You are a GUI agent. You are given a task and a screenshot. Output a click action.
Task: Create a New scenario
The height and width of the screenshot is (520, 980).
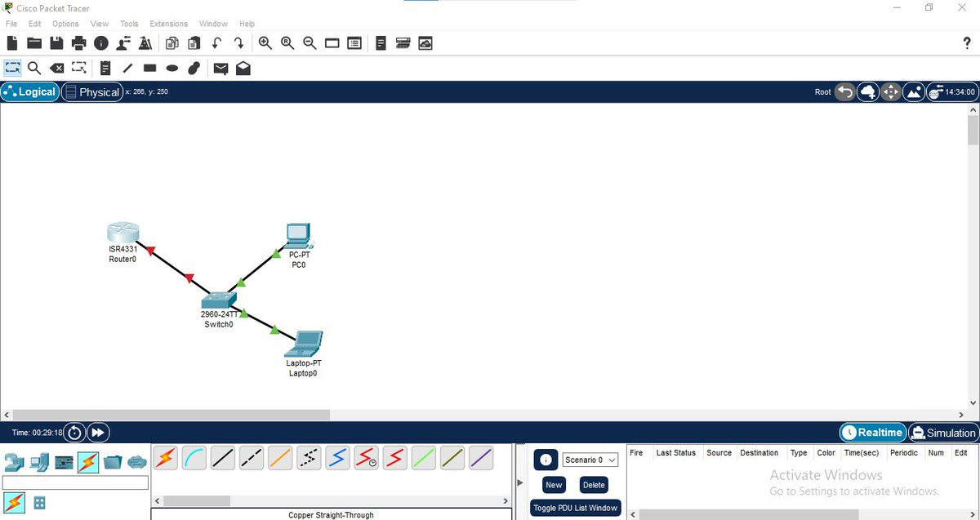554,485
